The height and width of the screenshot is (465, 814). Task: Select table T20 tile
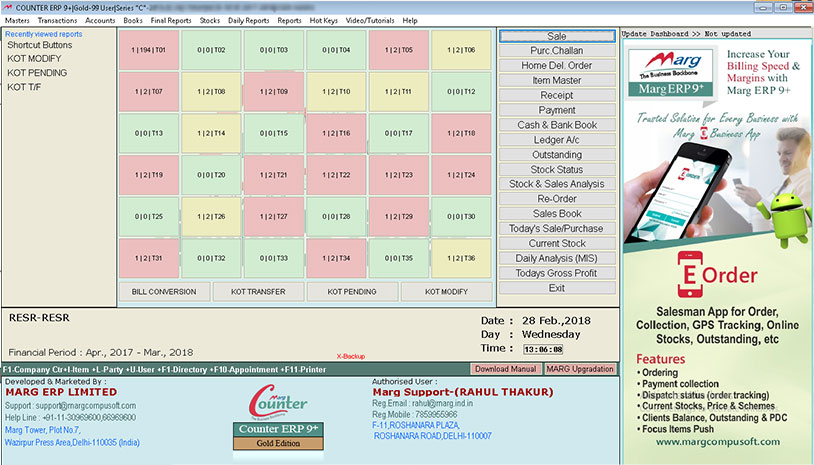[211, 175]
